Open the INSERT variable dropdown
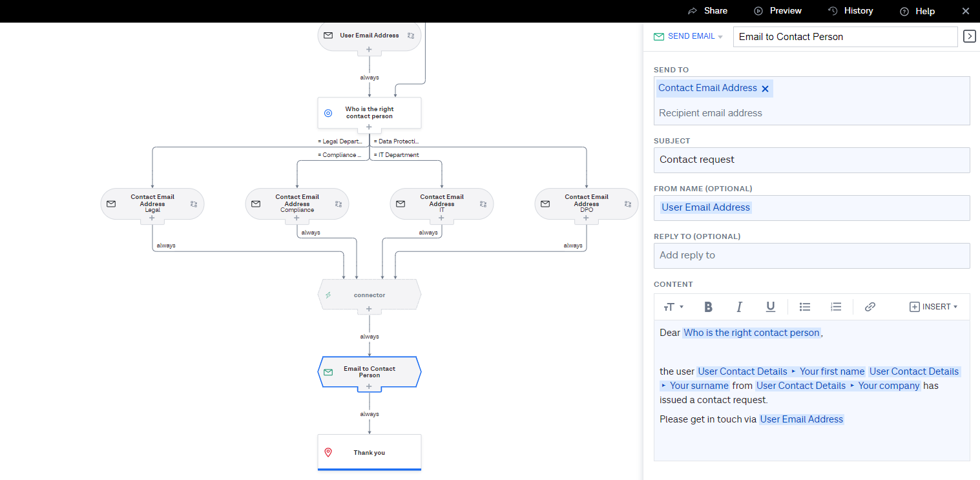Screen dimensions: 980x480 click(x=933, y=307)
